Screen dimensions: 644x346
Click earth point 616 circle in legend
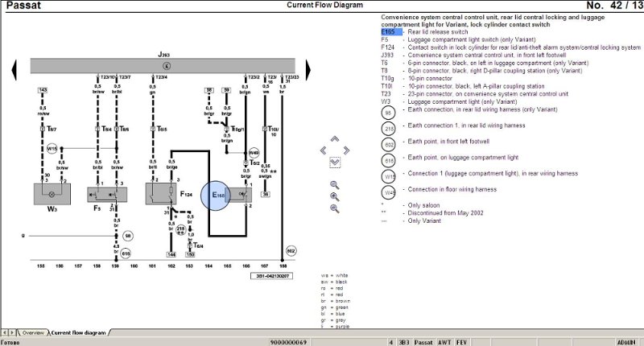coord(389,161)
